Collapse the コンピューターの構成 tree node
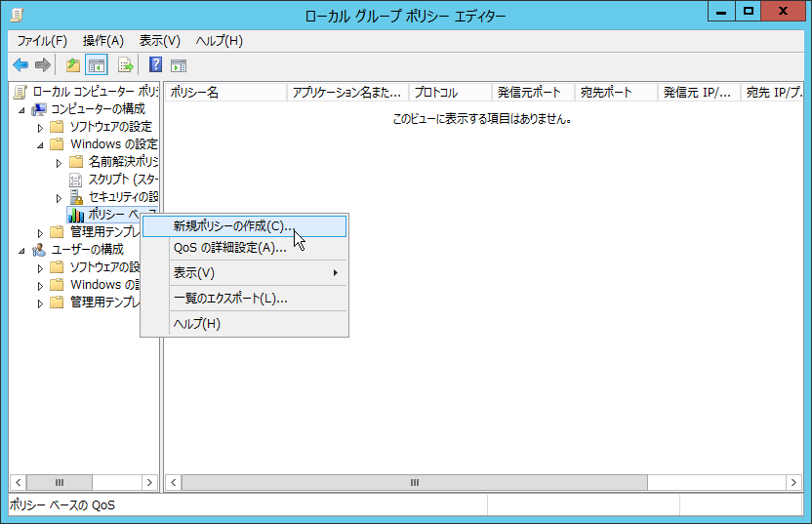This screenshot has height=524, width=812. [21, 109]
